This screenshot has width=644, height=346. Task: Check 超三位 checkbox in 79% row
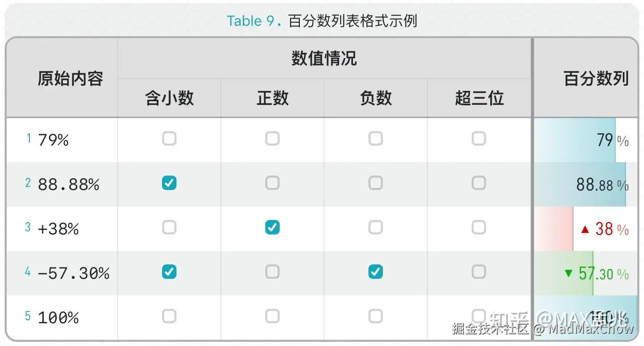(479, 138)
